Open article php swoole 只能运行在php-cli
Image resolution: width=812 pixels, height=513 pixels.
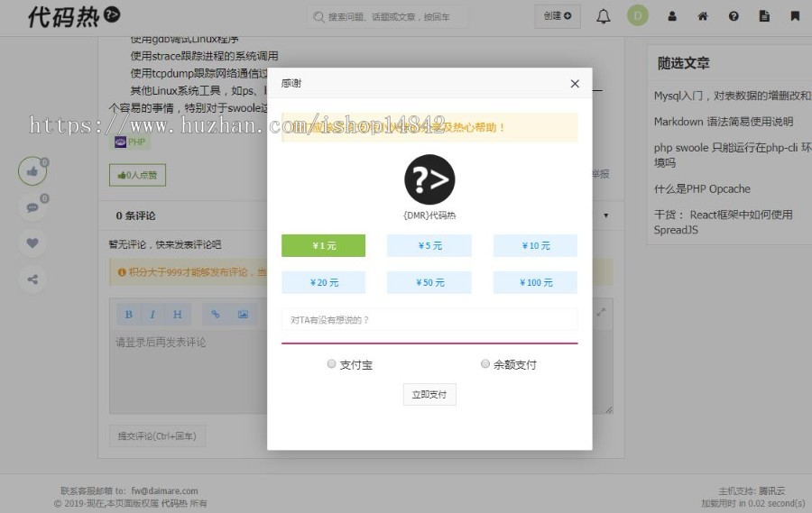pos(733,155)
